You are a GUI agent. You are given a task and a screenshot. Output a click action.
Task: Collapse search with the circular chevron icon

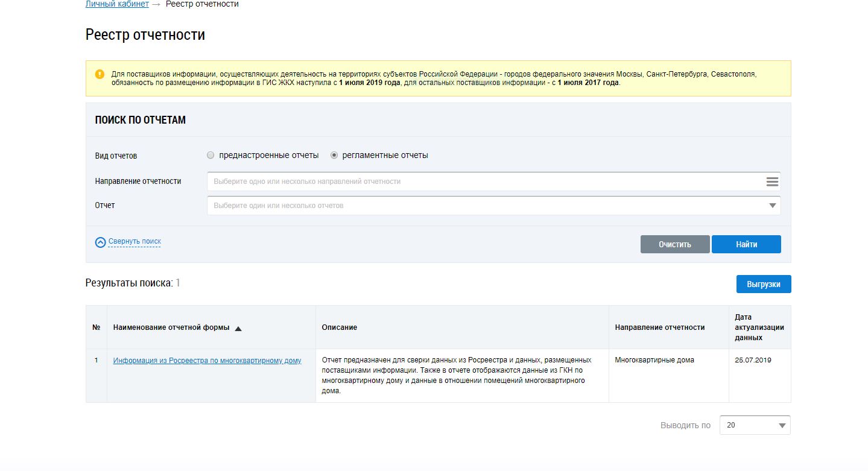point(100,242)
